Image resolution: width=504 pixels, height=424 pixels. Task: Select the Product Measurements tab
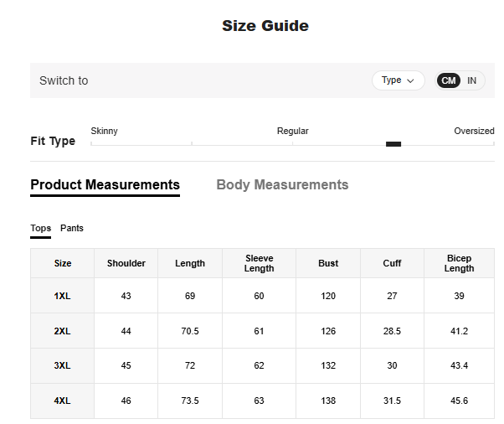point(105,185)
